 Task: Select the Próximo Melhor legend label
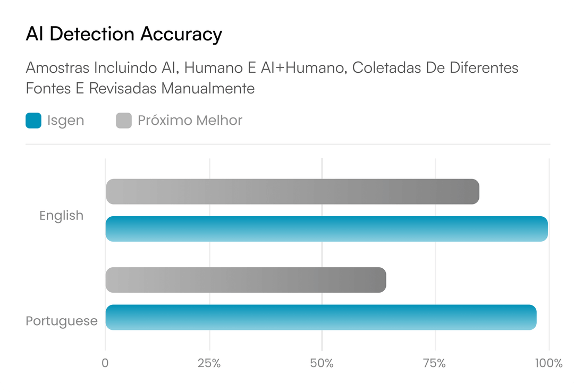190,120
